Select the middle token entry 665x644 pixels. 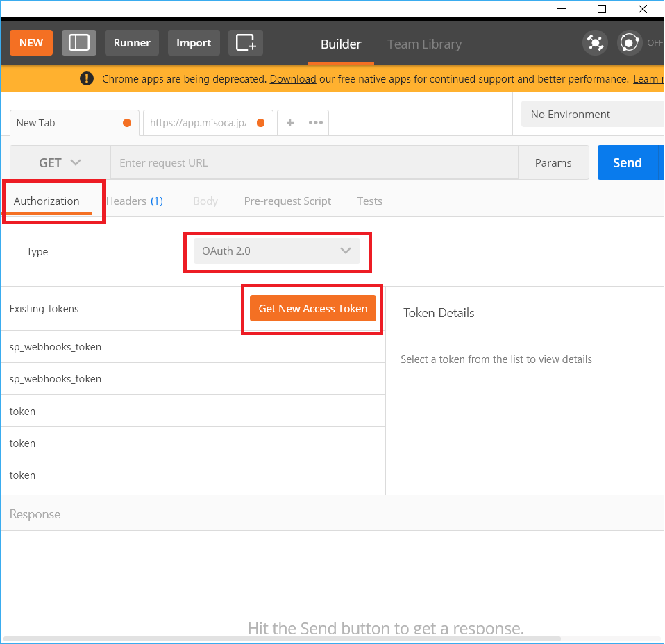coord(193,443)
